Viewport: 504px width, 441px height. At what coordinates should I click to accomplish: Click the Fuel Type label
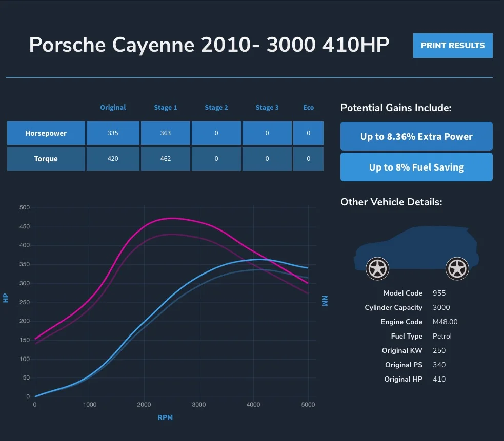(x=407, y=337)
